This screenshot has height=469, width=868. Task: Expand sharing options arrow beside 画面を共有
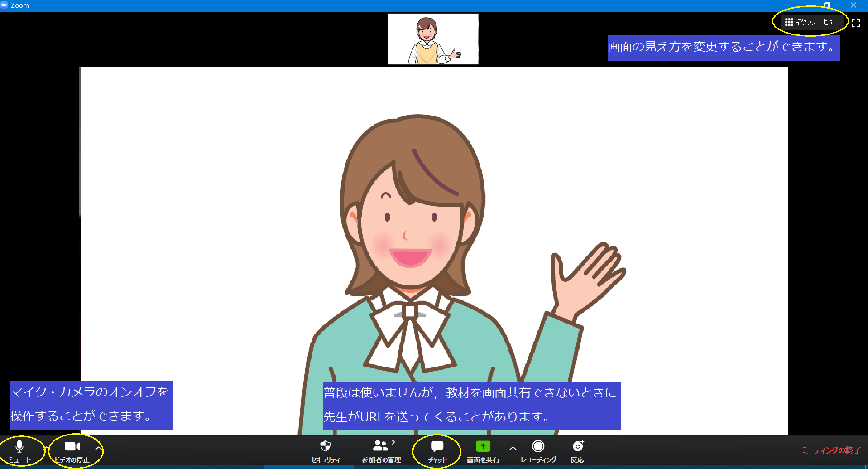coord(513,448)
